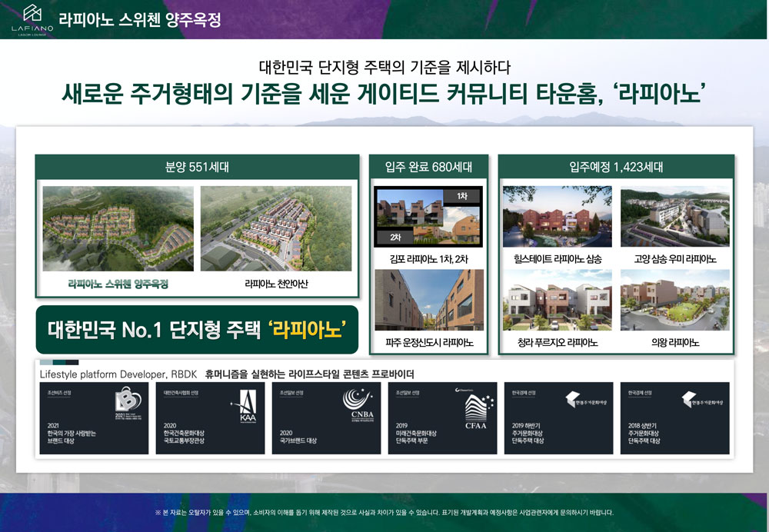Select the 분양 551세대 section header
The width and height of the screenshot is (769, 532).
tap(197, 166)
